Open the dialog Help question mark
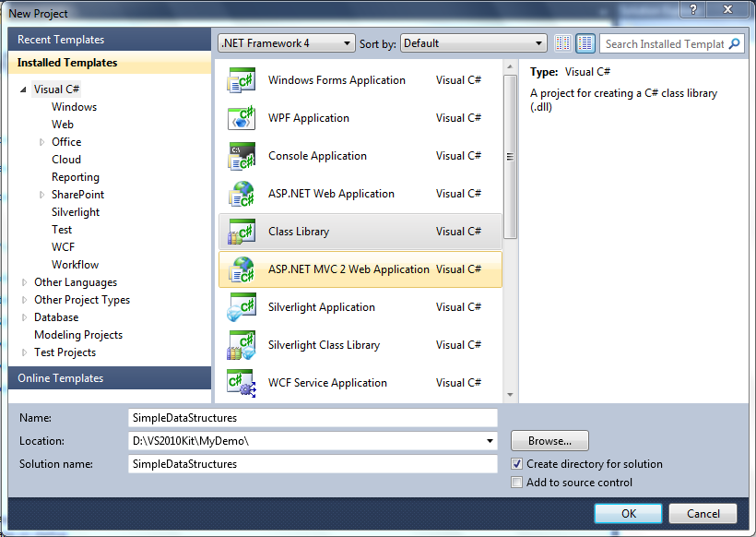Viewport: 756px width, 537px height. click(692, 9)
